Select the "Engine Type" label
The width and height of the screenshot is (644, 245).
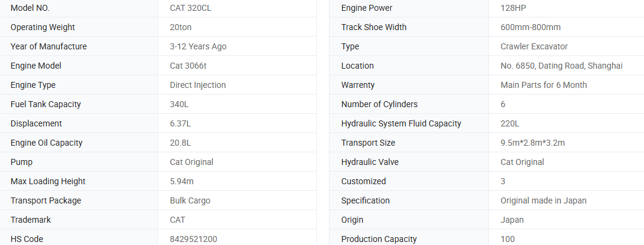coord(33,85)
